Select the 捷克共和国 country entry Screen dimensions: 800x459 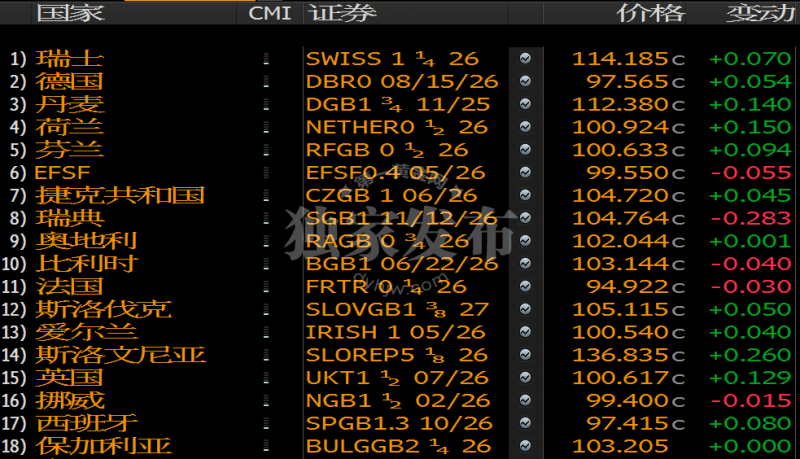coord(119,195)
